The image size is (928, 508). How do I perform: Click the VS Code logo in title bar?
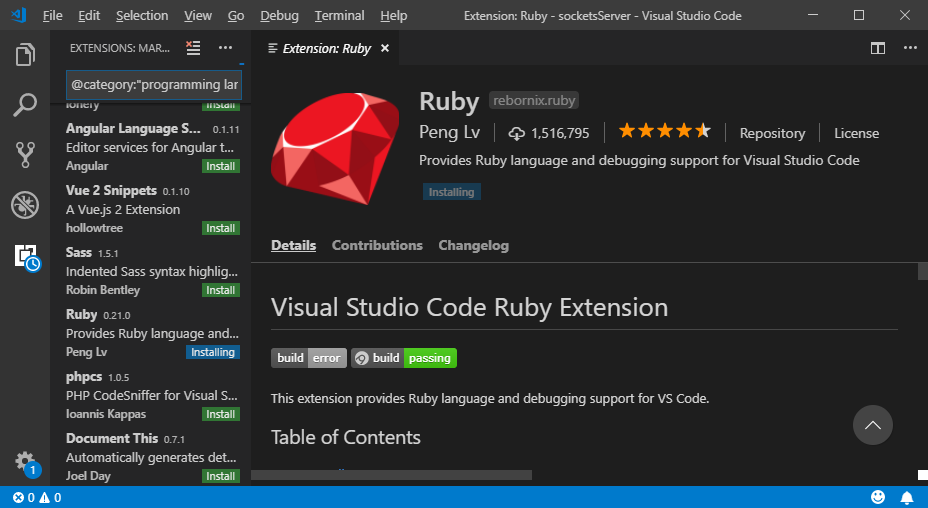point(18,15)
